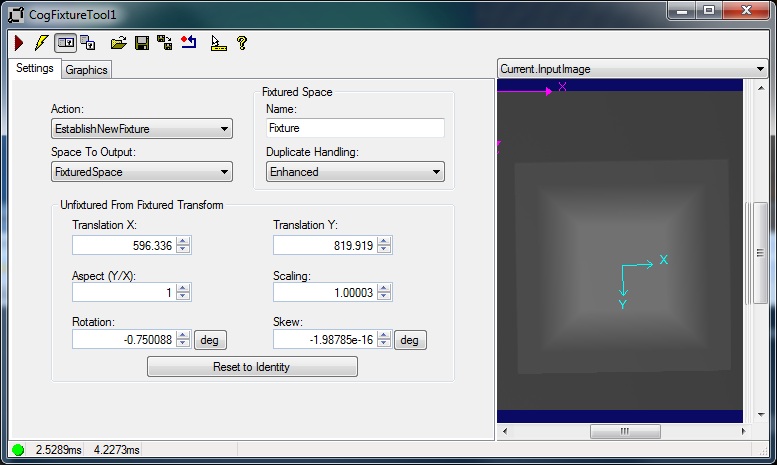Select the Settings tab
The width and height of the screenshot is (777, 465).
[35, 69]
